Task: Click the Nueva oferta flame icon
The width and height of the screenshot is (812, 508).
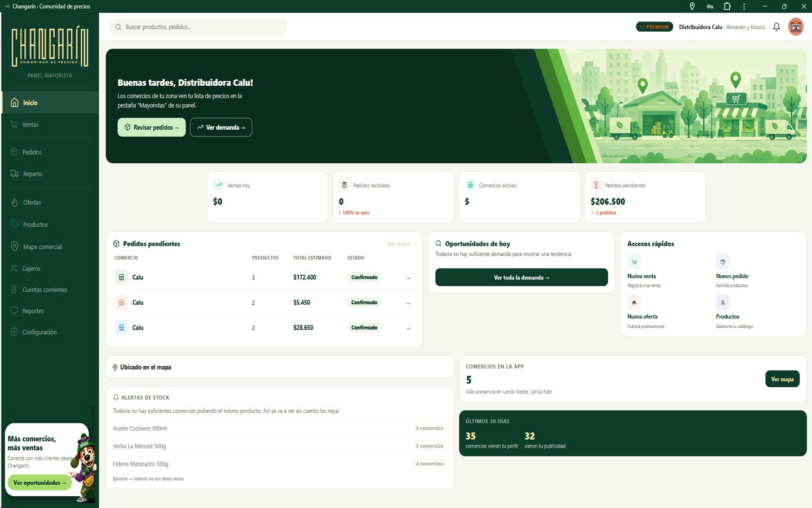Action: (x=634, y=302)
